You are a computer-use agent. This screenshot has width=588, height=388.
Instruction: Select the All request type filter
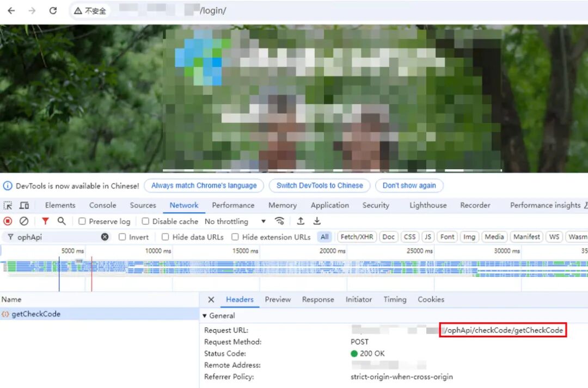pos(324,237)
